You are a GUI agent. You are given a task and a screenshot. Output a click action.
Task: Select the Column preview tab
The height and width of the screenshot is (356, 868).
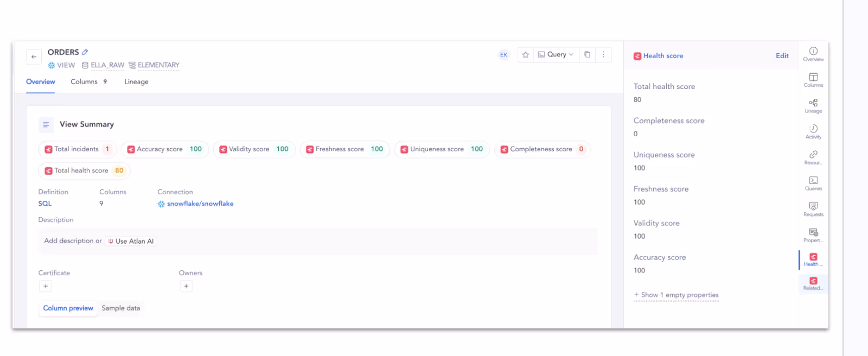pyautogui.click(x=68, y=308)
